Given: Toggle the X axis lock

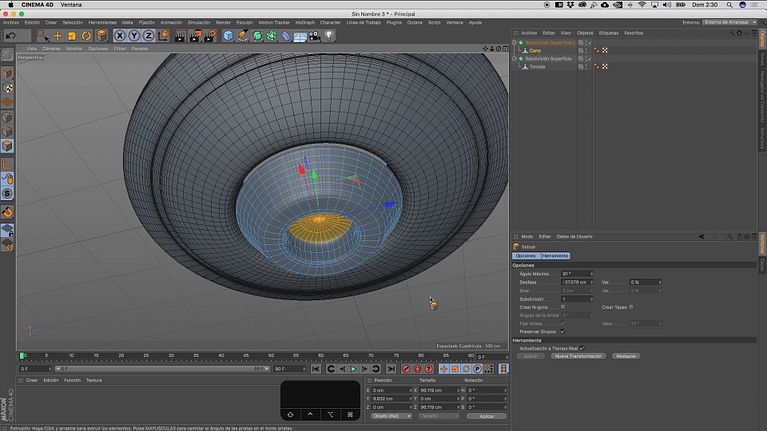Looking at the screenshot, I should (x=119, y=36).
